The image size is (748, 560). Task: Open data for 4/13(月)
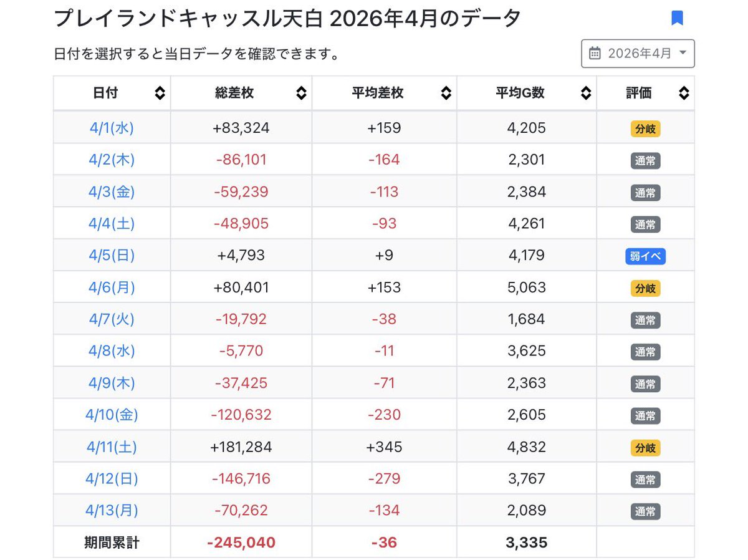pyautogui.click(x=111, y=511)
